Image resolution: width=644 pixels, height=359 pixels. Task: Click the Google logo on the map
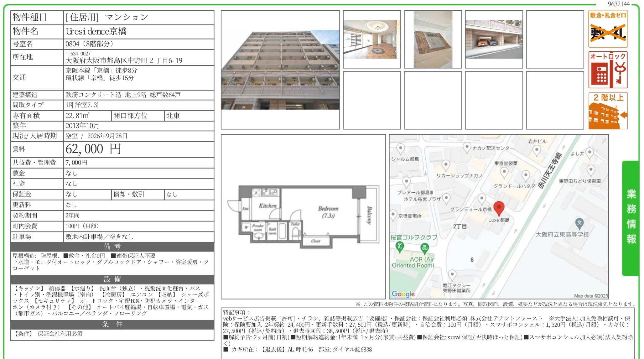(403, 294)
